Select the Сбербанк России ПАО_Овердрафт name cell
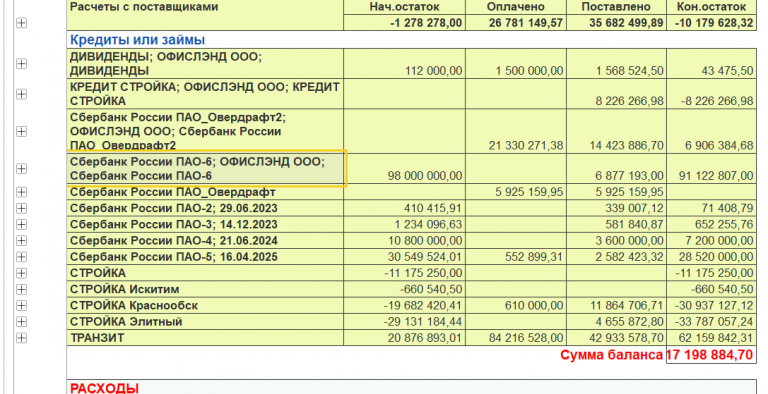The height and width of the screenshot is (394, 768). point(205,192)
